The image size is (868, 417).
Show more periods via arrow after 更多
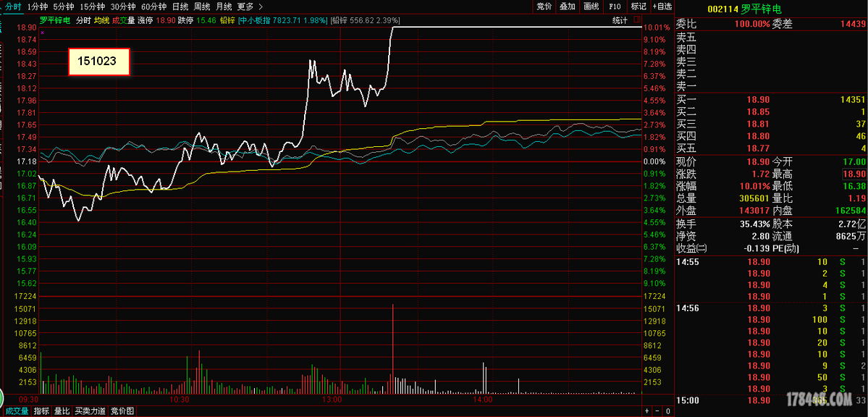(x=261, y=7)
